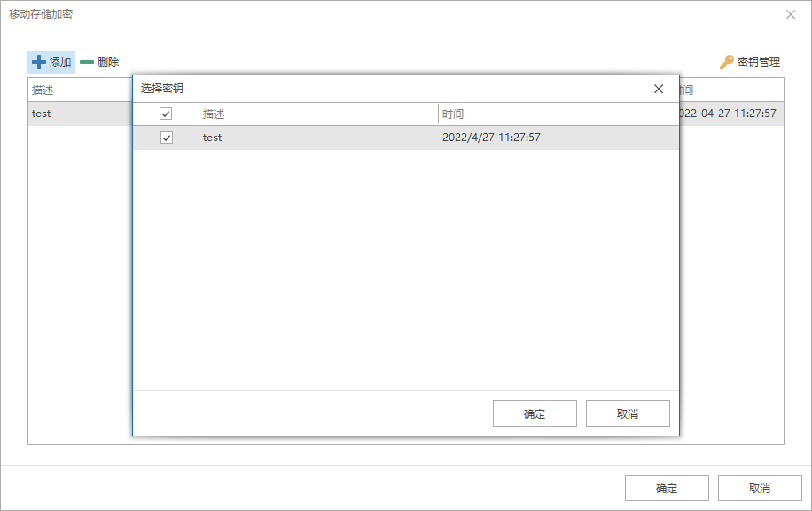Click the 密钥管理 link text
Image resolution: width=812 pixels, height=511 pixels.
point(759,62)
